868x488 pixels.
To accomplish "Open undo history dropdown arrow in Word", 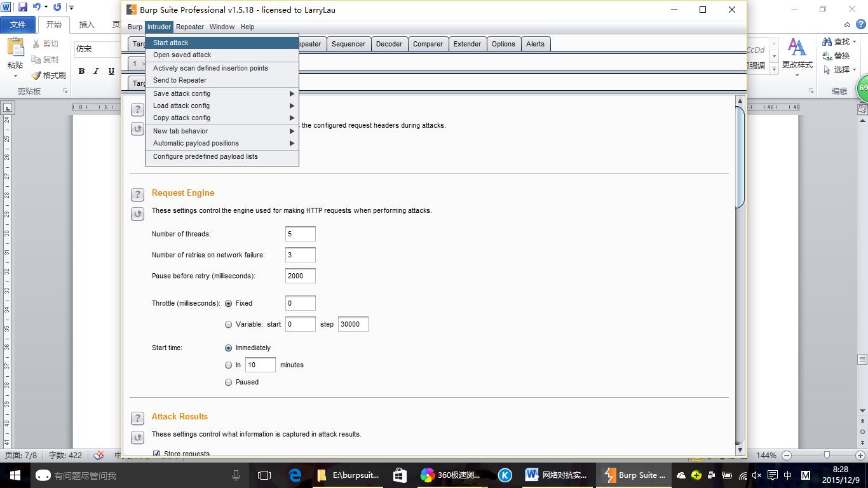I will 46,7.
